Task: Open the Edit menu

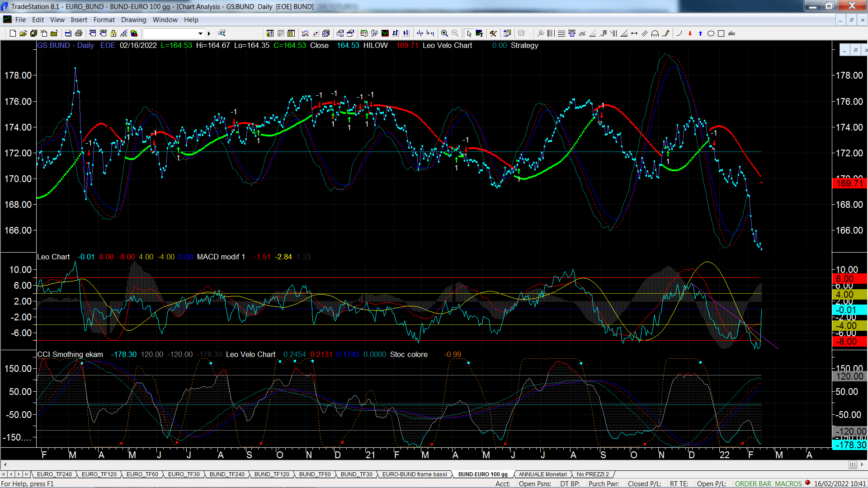Action: click(38, 20)
